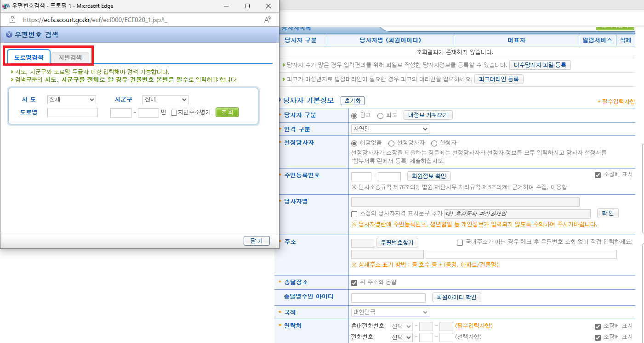Screen dimensions: 644x343
Task: Select 선정당사자 radio button
Action: [x=391, y=143]
